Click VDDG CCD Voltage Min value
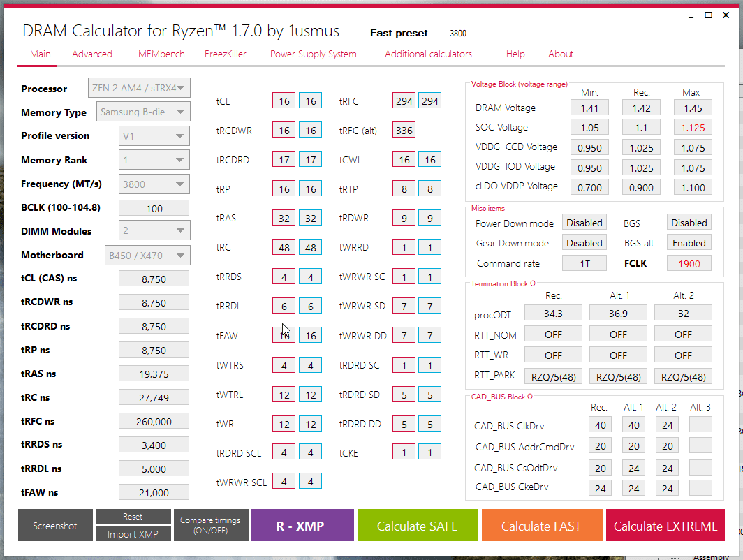The image size is (743, 560). click(x=589, y=148)
